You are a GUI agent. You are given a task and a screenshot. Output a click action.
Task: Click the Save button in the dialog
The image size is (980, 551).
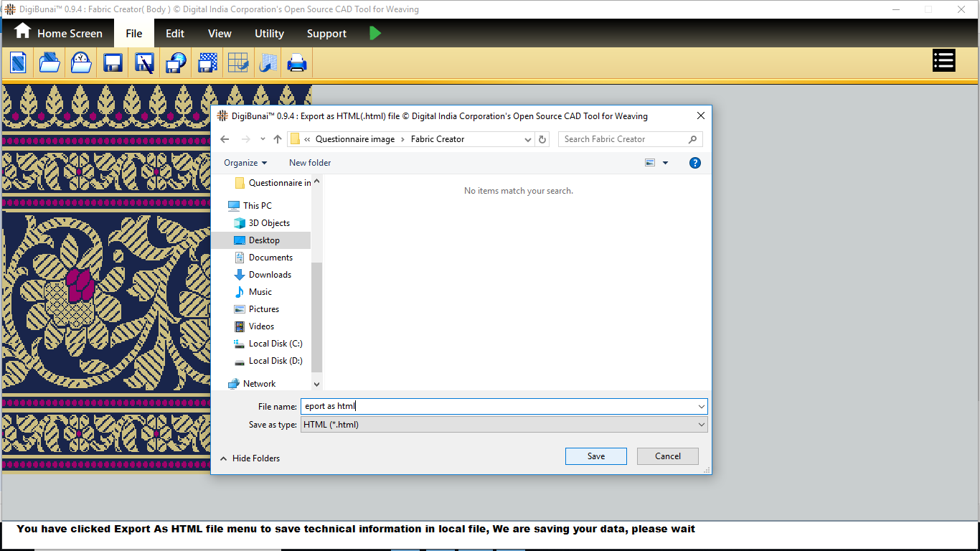tap(595, 456)
